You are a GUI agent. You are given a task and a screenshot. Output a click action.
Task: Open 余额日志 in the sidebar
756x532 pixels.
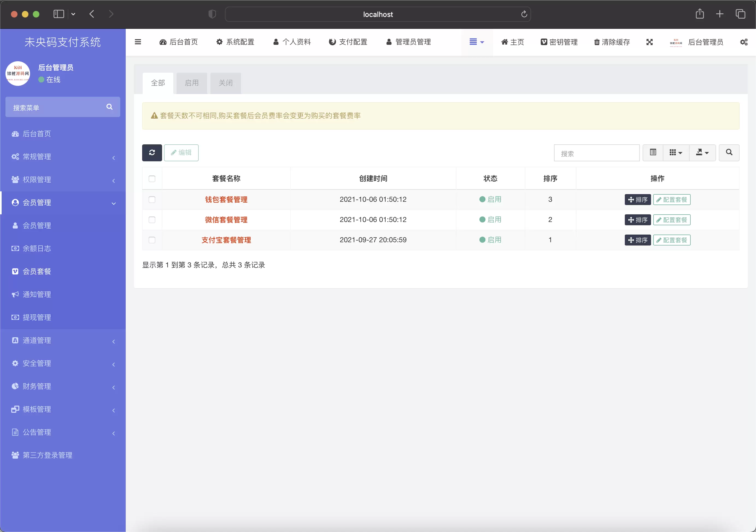(63, 249)
